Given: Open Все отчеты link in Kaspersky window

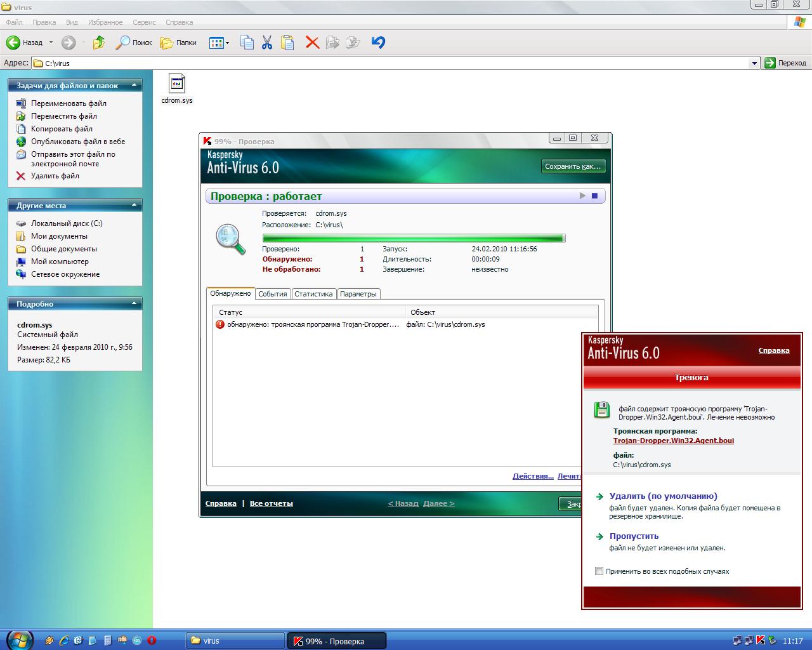Looking at the screenshot, I should click(272, 503).
